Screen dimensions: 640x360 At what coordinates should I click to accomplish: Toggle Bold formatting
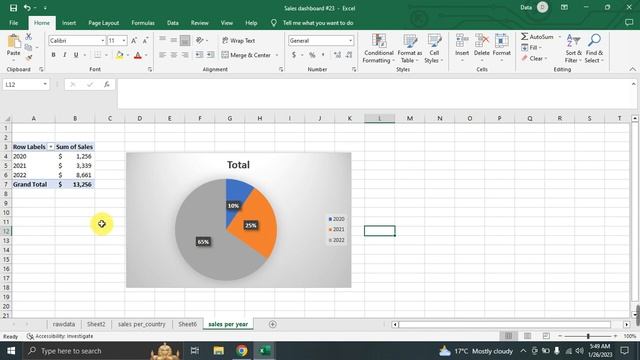click(x=53, y=55)
